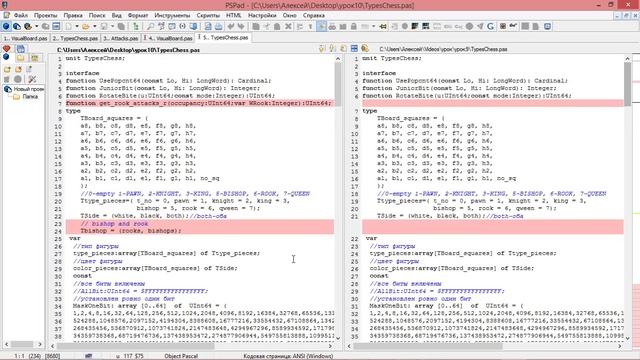This screenshot has height=360, width=640.
Task: Click the gray circle icon in project panel
Action: 18,79
